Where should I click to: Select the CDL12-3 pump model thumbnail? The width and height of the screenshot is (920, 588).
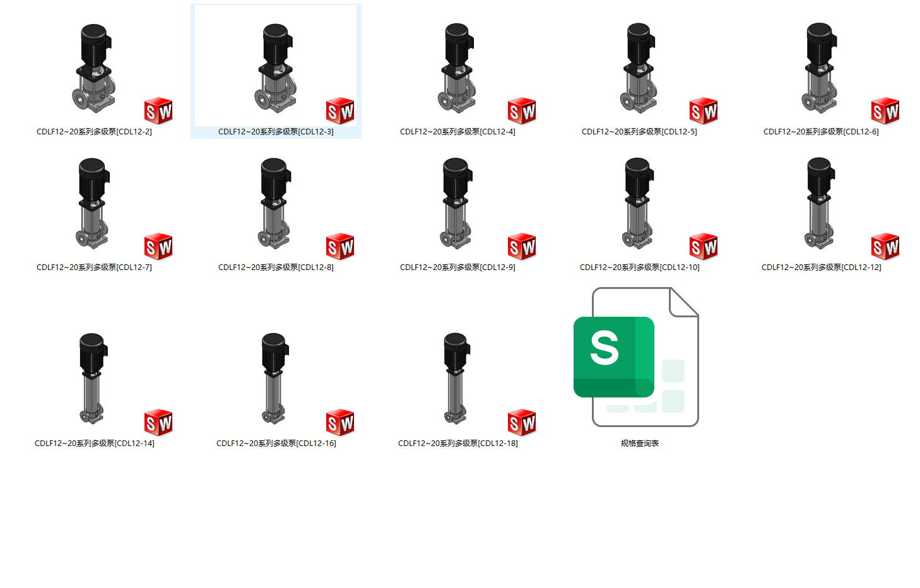276,68
